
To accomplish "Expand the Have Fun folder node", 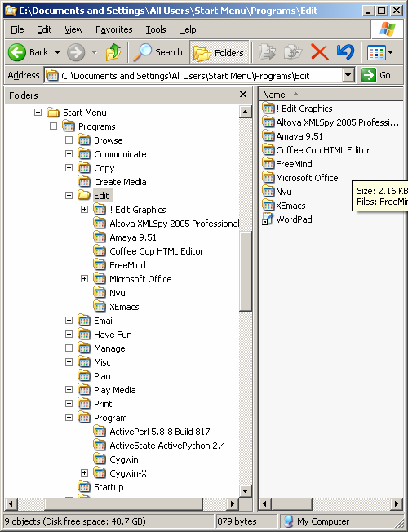I will click(69, 335).
